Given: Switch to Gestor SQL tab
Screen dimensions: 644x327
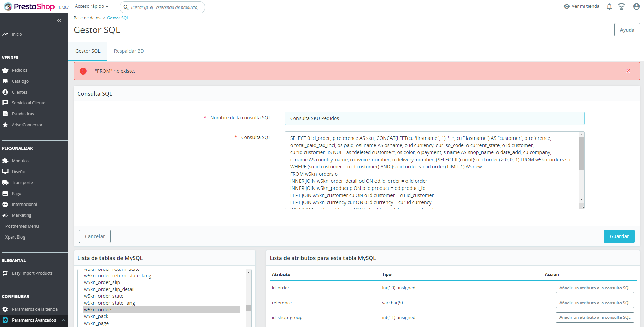Looking at the screenshot, I should (x=88, y=51).
